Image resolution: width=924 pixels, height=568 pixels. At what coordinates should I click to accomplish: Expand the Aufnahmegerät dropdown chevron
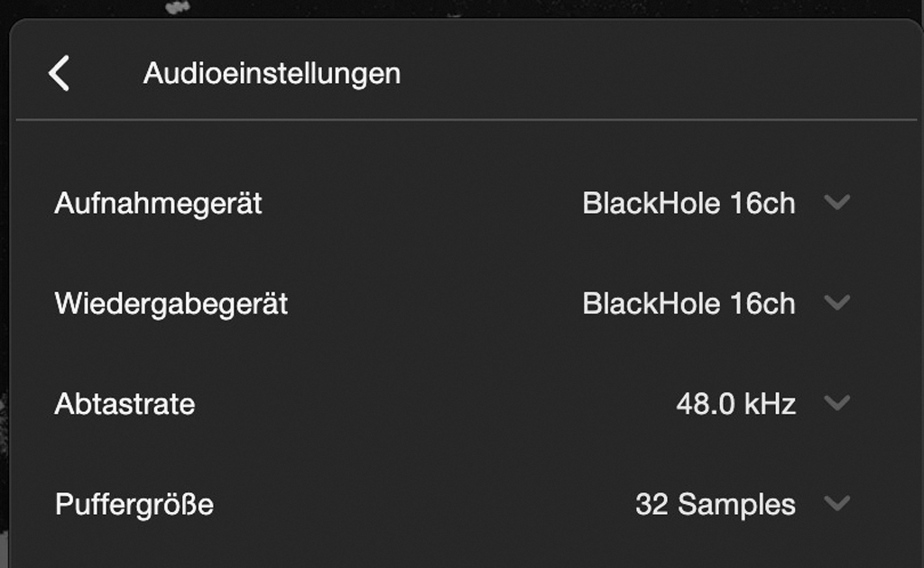click(837, 203)
